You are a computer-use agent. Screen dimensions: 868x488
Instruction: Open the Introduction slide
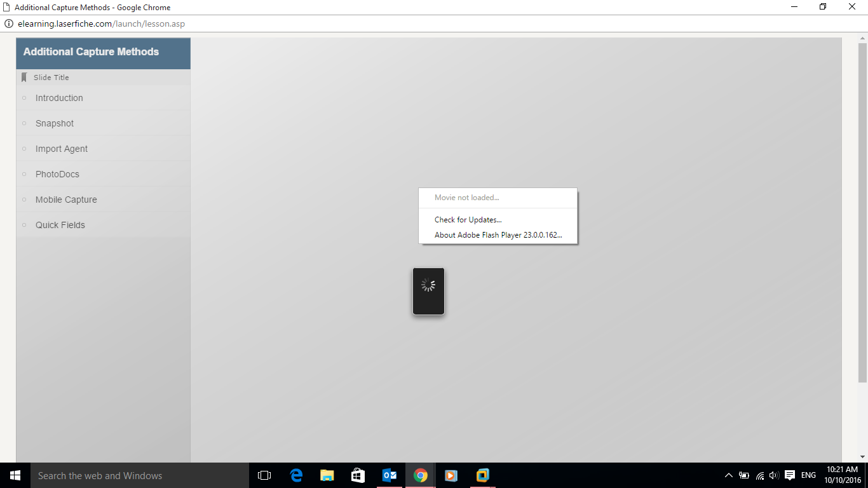click(x=103, y=98)
